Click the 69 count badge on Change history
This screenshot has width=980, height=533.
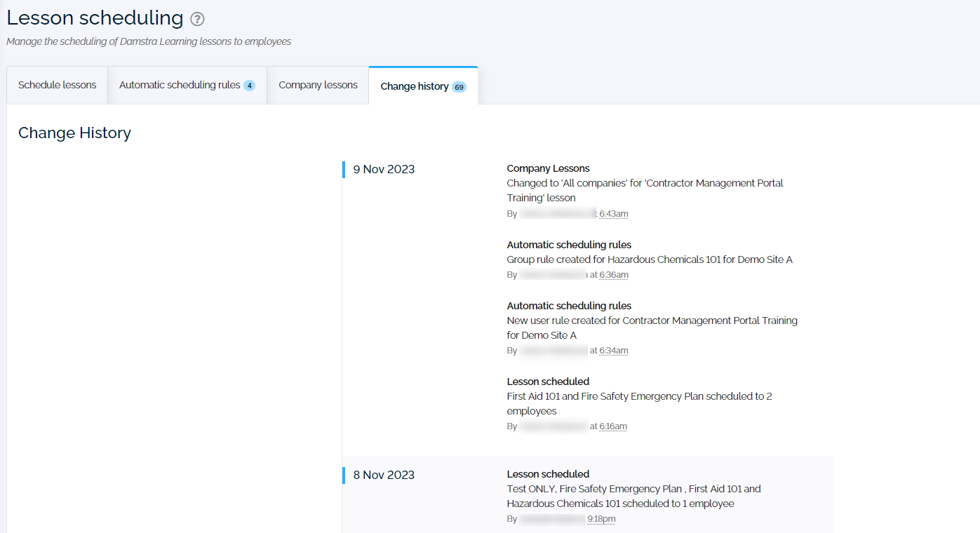(x=459, y=87)
